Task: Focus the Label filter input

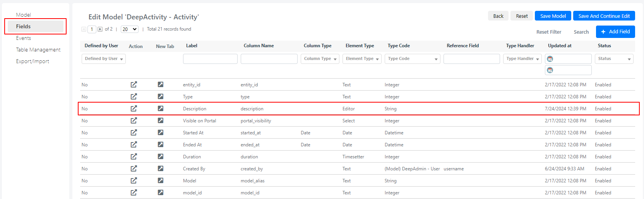Action: pyautogui.click(x=210, y=59)
